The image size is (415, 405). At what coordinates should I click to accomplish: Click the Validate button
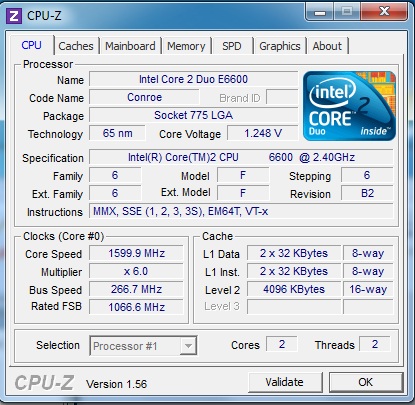pyautogui.click(x=285, y=382)
